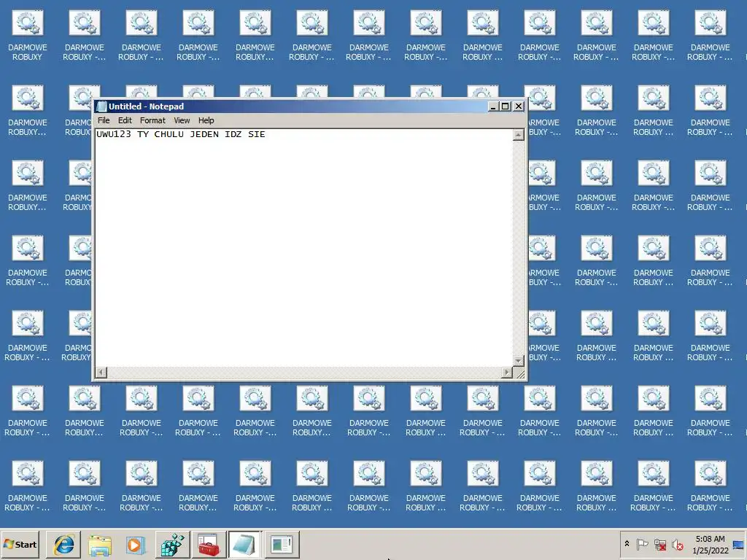This screenshot has height=560, width=747.
Task: Click the Notepad horizontal scrollbar track
Action: click(x=304, y=372)
